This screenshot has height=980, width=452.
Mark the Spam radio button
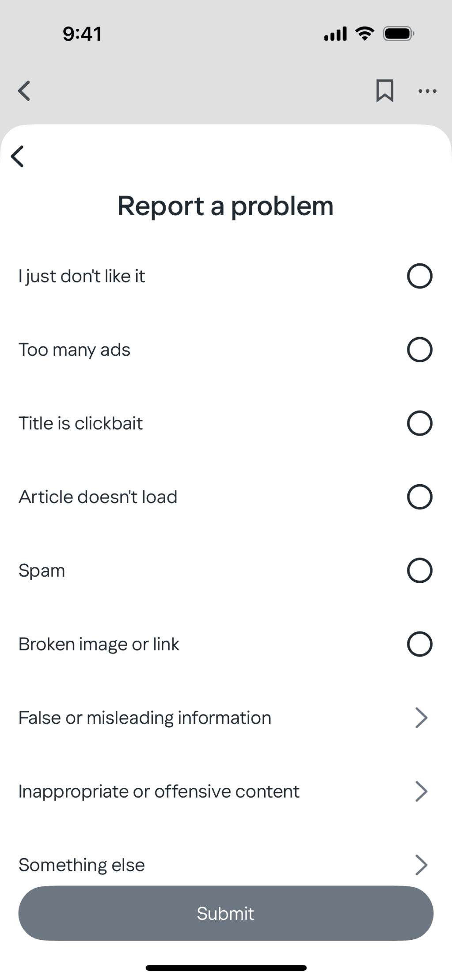click(419, 570)
